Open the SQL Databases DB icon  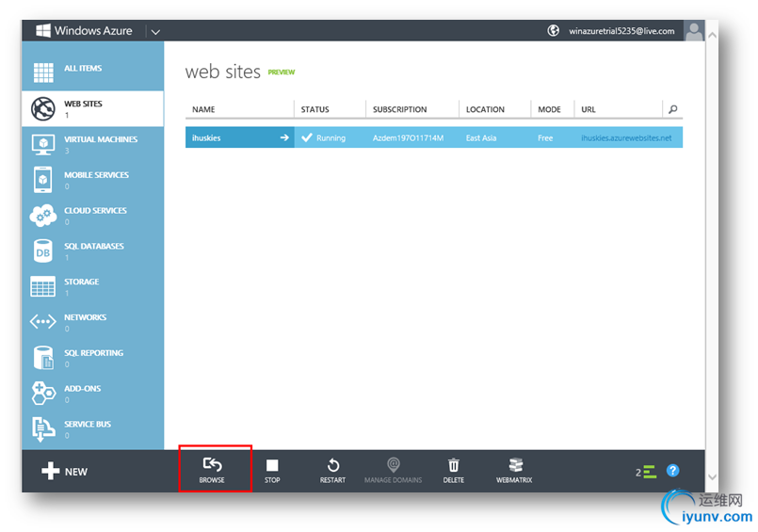tap(43, 251)
